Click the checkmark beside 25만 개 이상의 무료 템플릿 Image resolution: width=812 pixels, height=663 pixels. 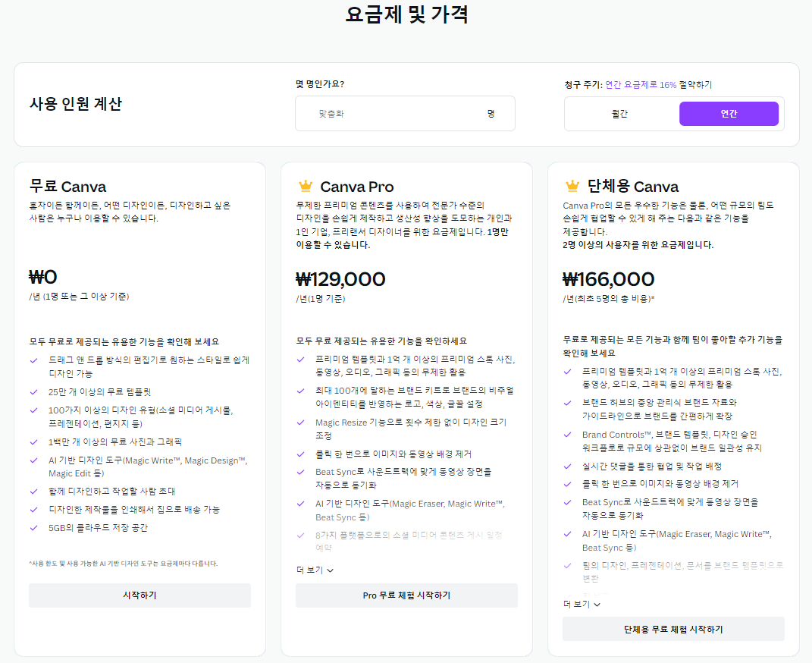point(34,392)
